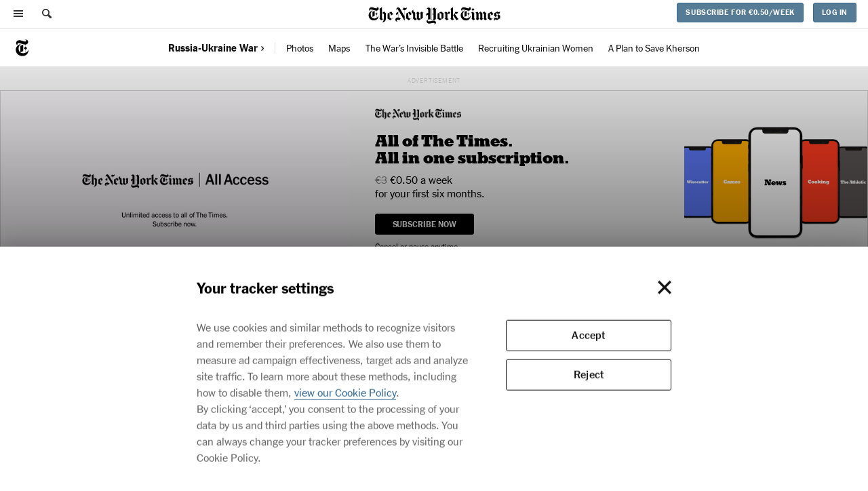This screenshot has width=868, height=491.
Task: Click 'Unlimited access to all of The Times' text
Action: tap(175, 215)
